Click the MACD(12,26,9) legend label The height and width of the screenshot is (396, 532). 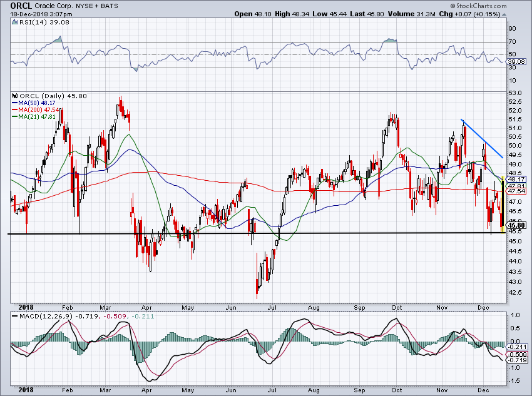[x=46, y=316]
